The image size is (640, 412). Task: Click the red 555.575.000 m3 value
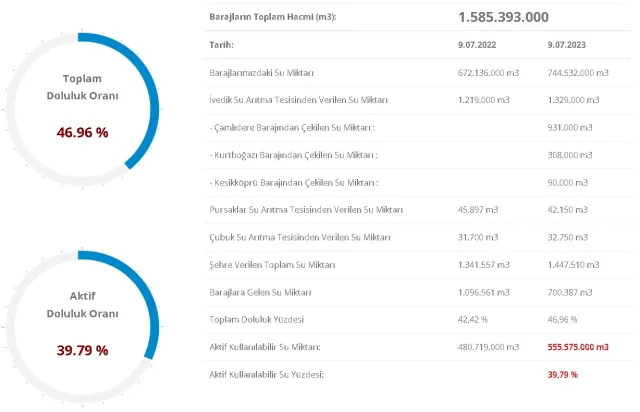pos(578,346)
